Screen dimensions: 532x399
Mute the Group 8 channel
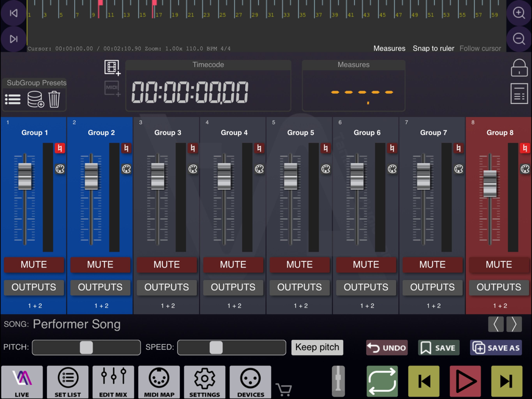(499, 264)
